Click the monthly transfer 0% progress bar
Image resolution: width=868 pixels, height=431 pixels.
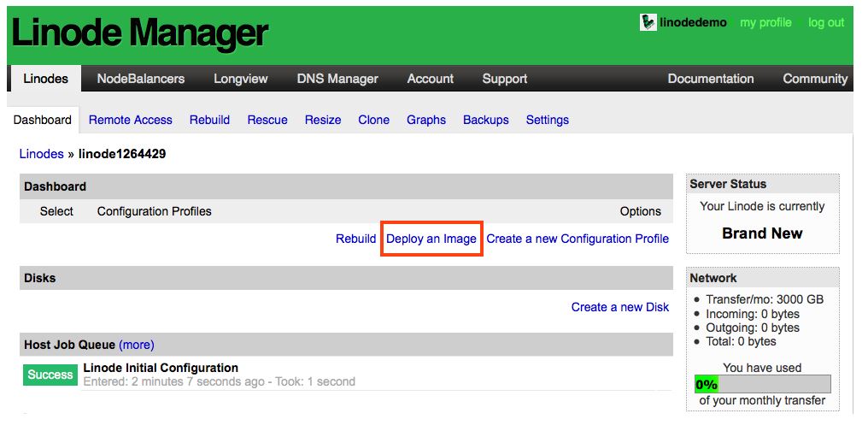762,384
